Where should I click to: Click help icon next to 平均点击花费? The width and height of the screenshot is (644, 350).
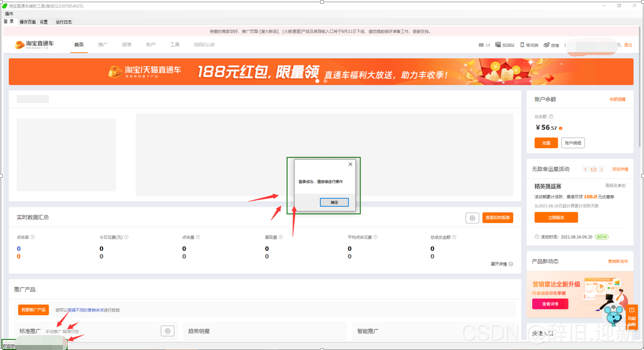(375, 237)
